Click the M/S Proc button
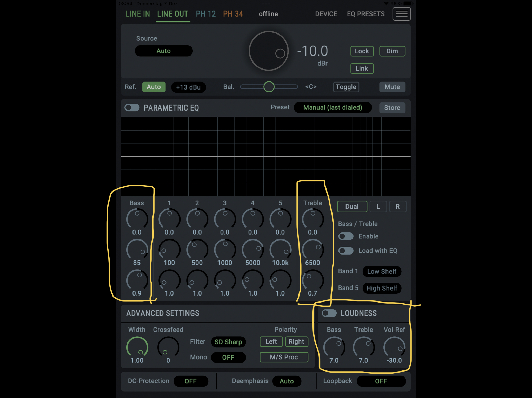The height and width of the screenshot is (398, 532). coord(284,357)
